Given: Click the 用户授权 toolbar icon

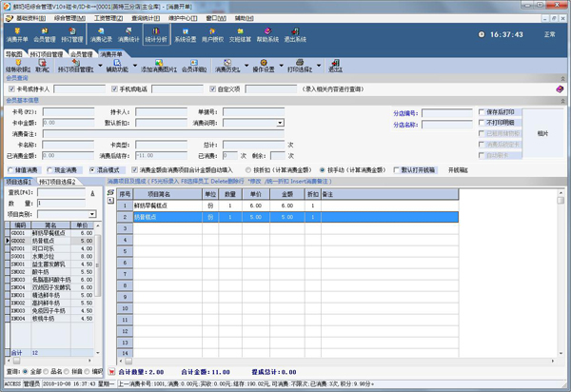Looking at the screenshot, I should 212,34.
